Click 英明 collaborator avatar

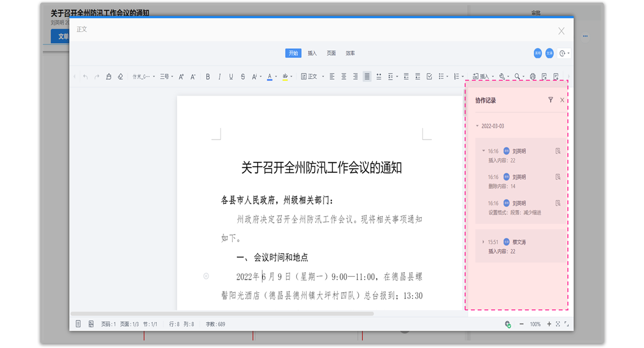coord(538,53)
